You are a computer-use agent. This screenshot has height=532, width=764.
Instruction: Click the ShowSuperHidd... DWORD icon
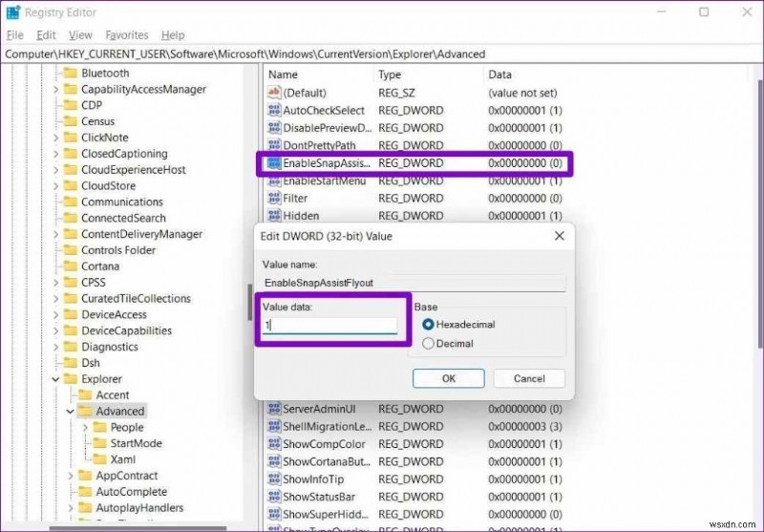(274, 514)
